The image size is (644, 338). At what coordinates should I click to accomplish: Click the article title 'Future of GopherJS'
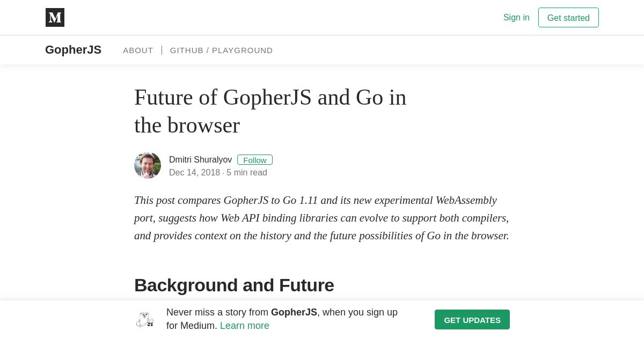click(270, 111)
